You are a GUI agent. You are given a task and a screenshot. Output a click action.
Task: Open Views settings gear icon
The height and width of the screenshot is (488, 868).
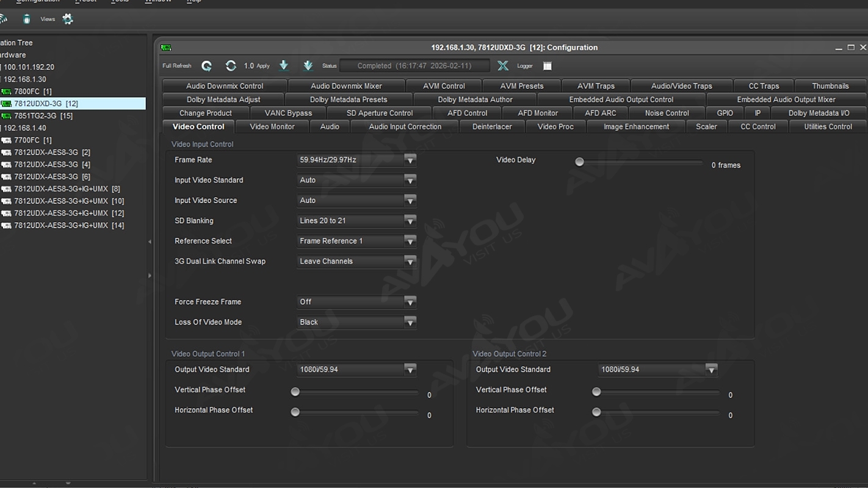pos(68,19)
